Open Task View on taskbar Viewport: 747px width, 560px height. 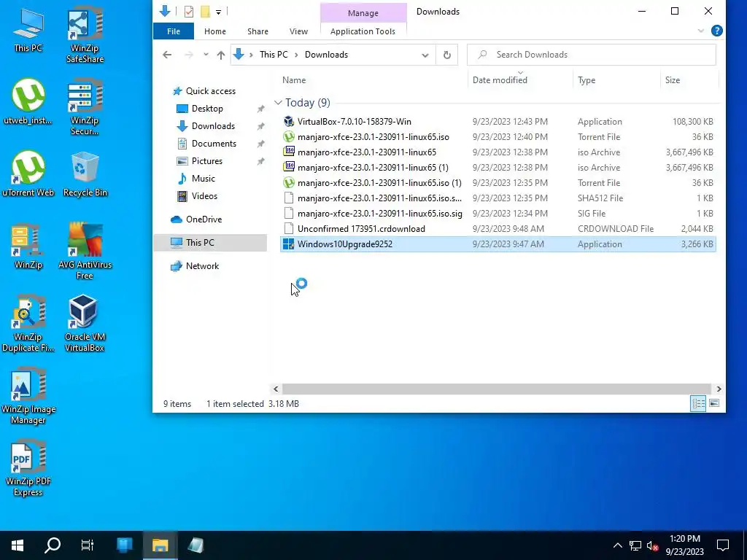[88, 545]
